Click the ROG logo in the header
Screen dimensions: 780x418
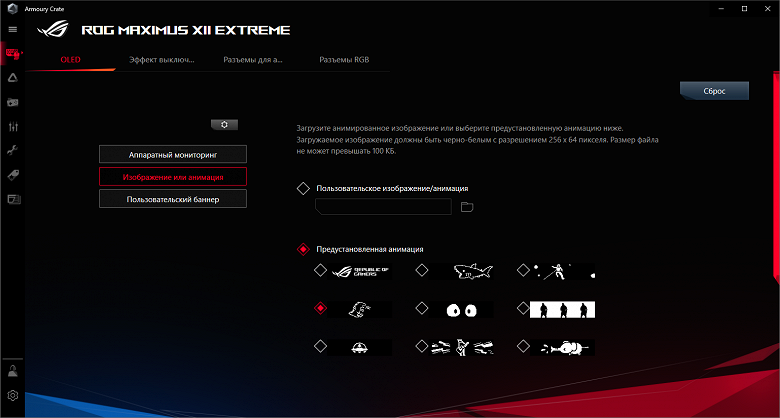53,29
